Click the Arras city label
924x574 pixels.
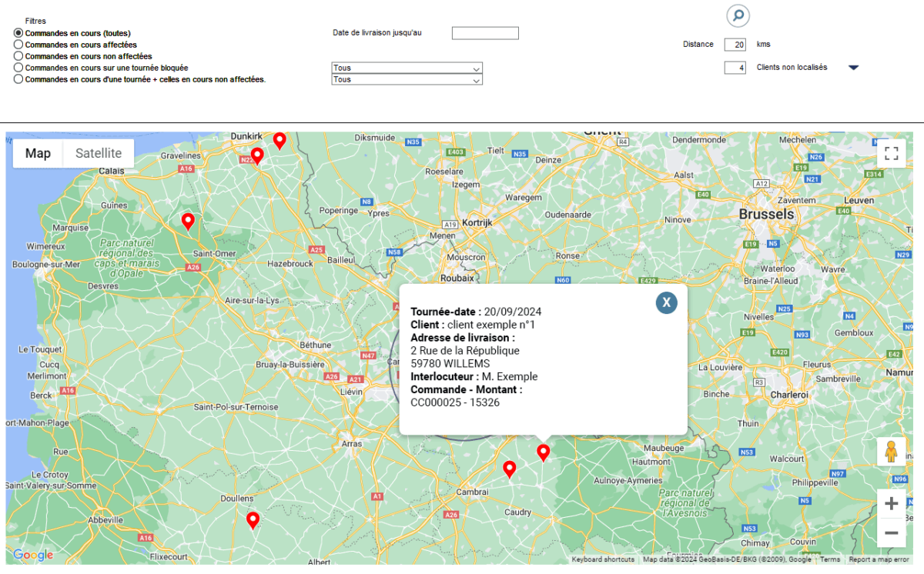point(351,444)
